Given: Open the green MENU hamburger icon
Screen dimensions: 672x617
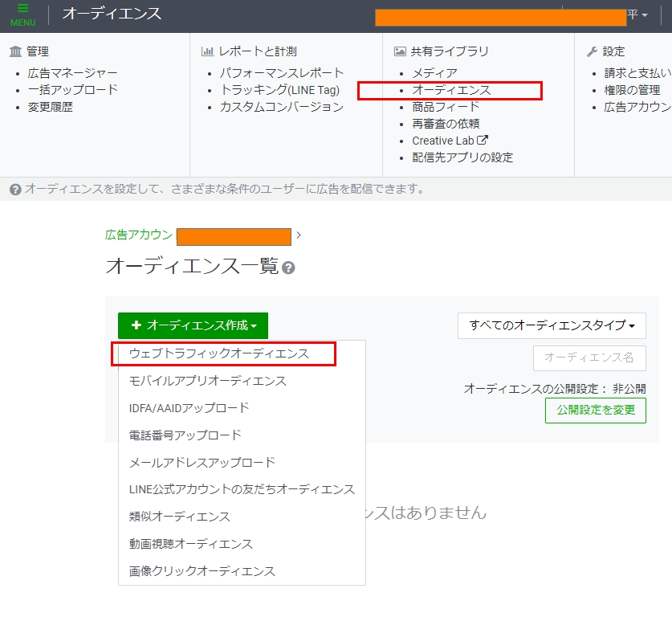Looking at the screenshot, I should click(22, 14).
